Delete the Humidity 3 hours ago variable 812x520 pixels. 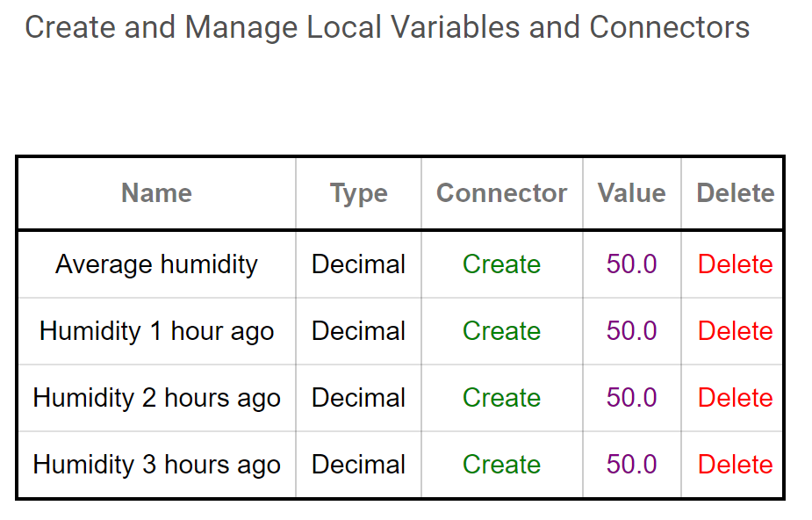pos(735,465)
